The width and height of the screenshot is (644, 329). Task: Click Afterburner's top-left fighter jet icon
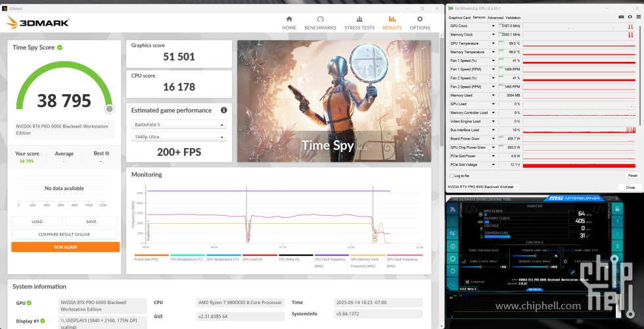tap(453, 209)
